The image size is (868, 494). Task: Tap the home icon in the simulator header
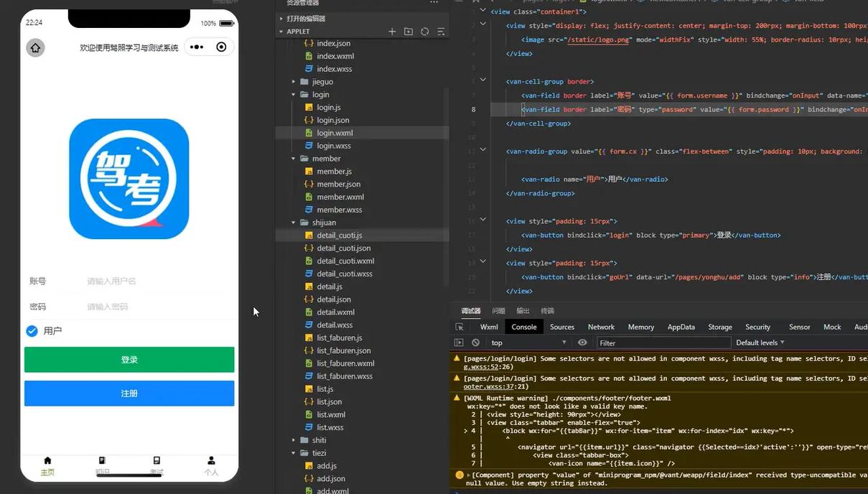(x=35, y=47)
